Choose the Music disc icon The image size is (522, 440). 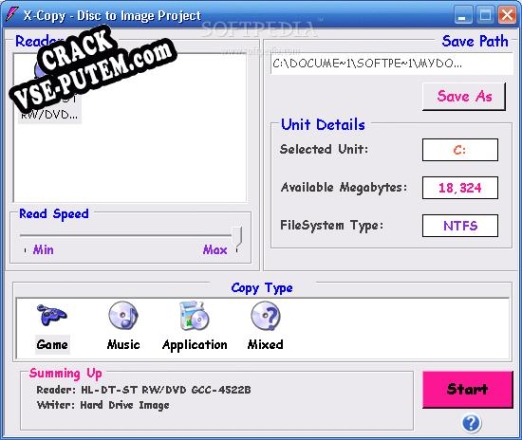(123, 315)
